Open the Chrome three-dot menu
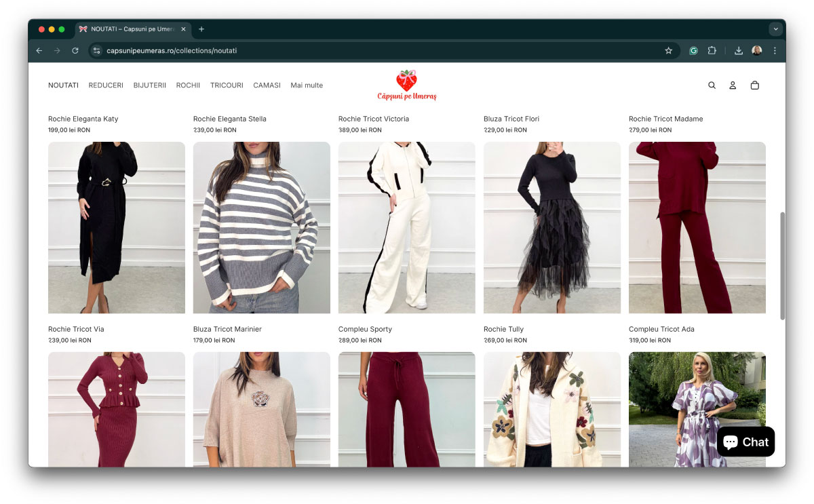This screenshot has height=504, width=814. [x=775, y=50]
